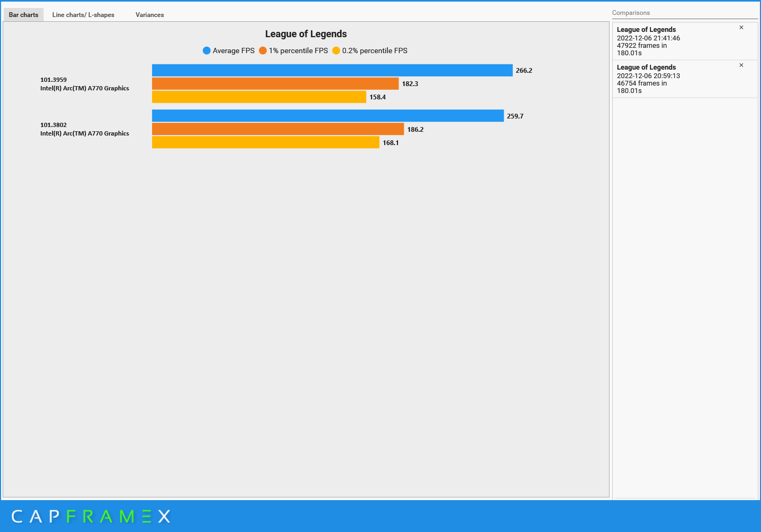
Task: Click the 266.2 average FPS blue bar
Action: [x=332, y=70]
